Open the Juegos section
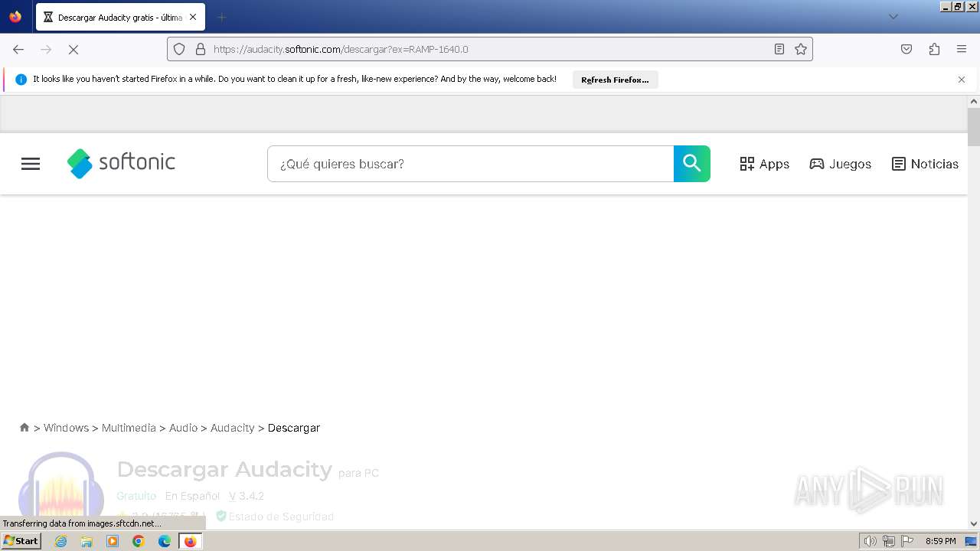 841,164
